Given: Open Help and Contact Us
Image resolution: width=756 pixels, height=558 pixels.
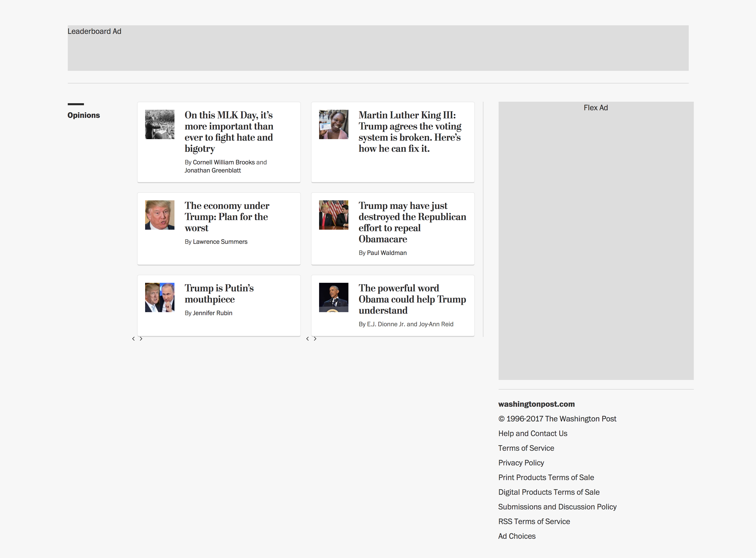Looking at the screenshot, I should pos(532,433).
